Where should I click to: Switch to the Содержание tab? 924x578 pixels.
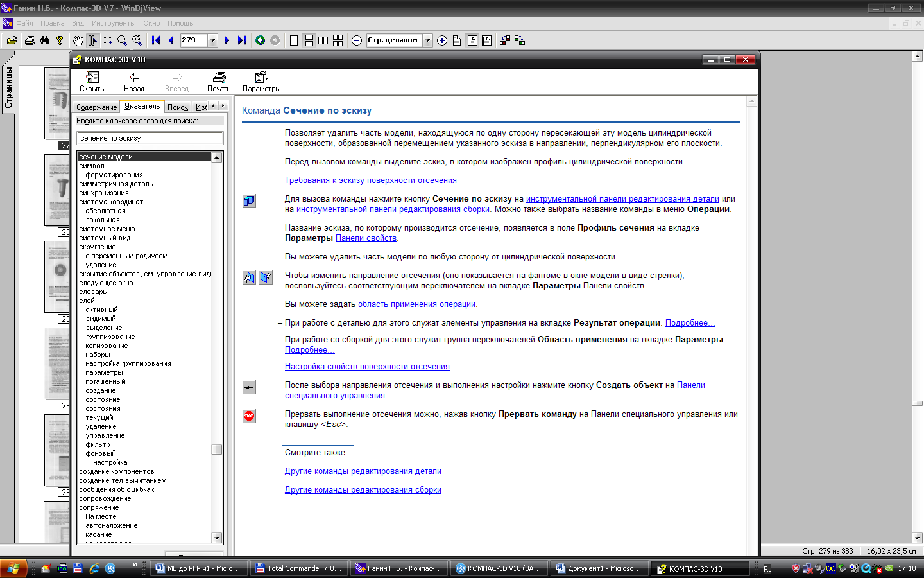point(96,107)
